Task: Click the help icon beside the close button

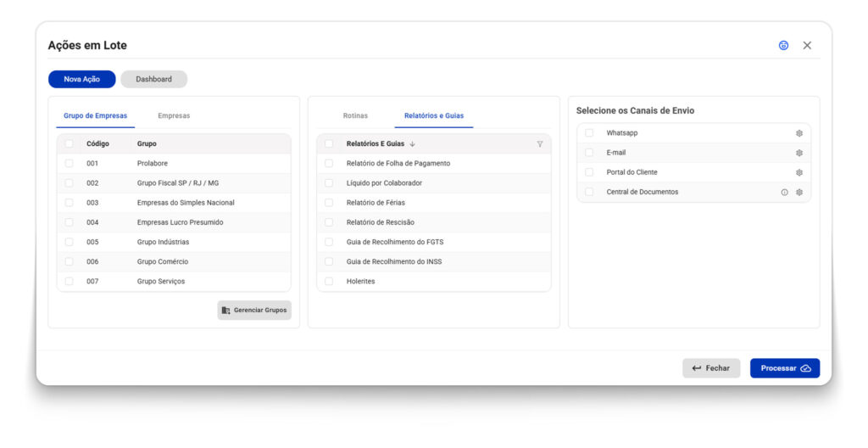Action: [783, 46]
